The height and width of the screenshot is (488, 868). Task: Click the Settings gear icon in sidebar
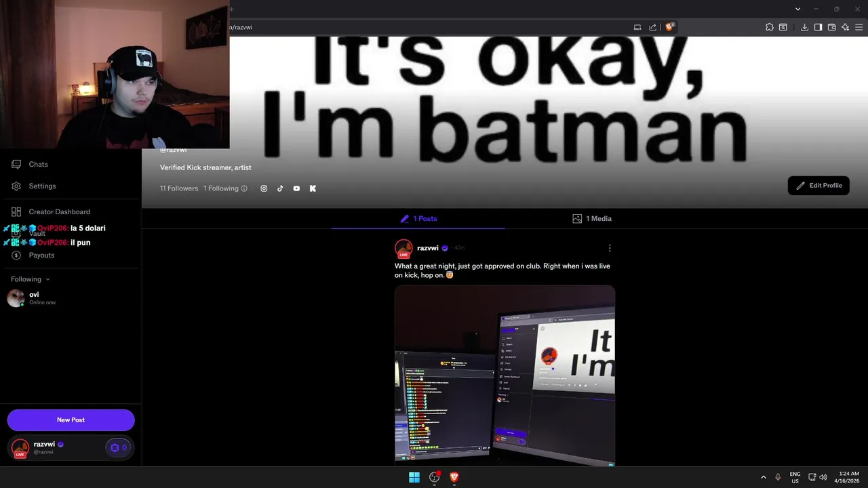click(16, 186)
